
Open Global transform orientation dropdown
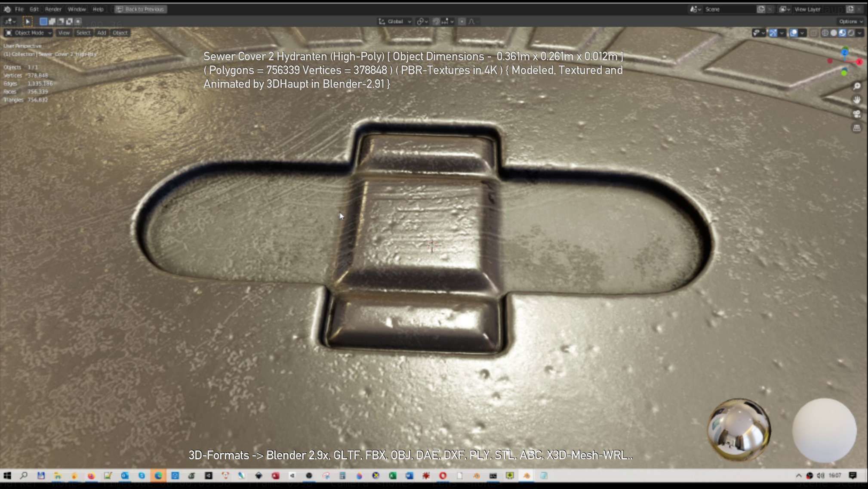(x=395, y=21)
